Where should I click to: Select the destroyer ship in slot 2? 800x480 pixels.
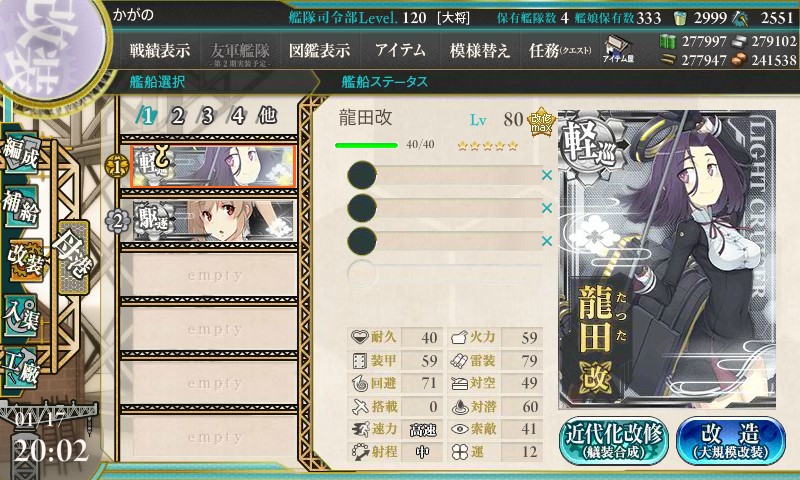214,220
